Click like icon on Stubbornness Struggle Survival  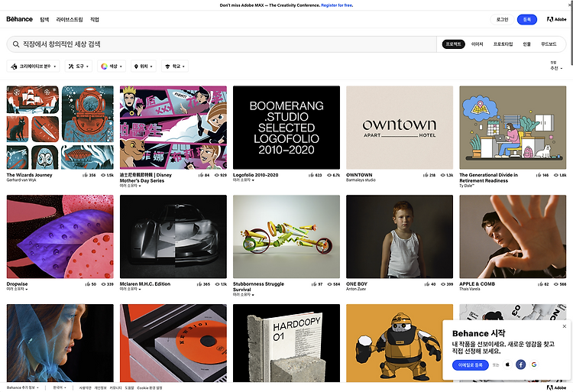314,283
